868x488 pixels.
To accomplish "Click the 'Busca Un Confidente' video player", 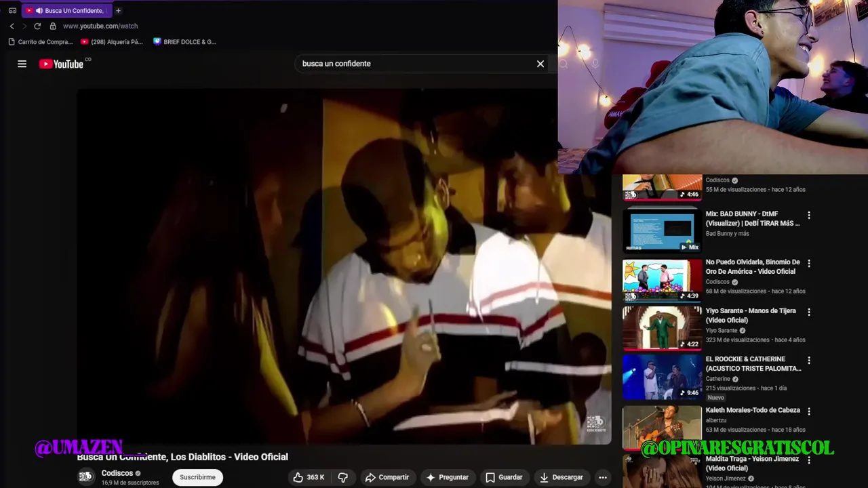I will (x=344, y=266).
